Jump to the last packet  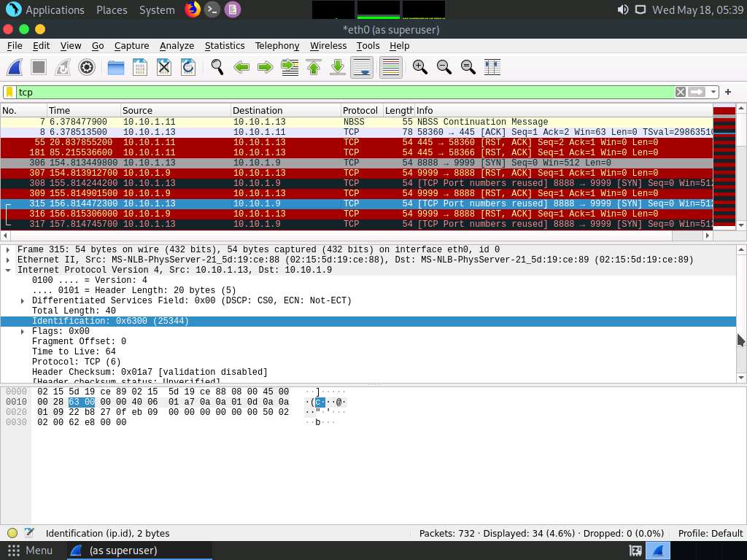(338, 67)
